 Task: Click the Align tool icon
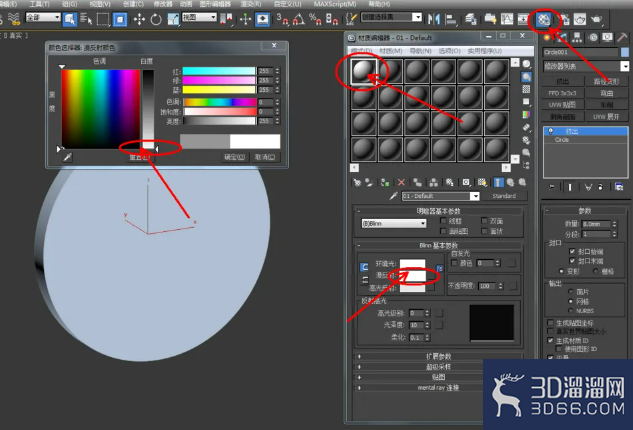pos(451,19)
